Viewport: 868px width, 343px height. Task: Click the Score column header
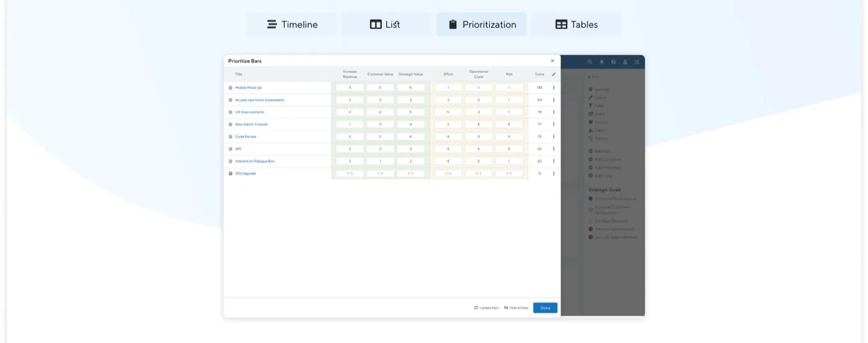(x=539, y=74)
